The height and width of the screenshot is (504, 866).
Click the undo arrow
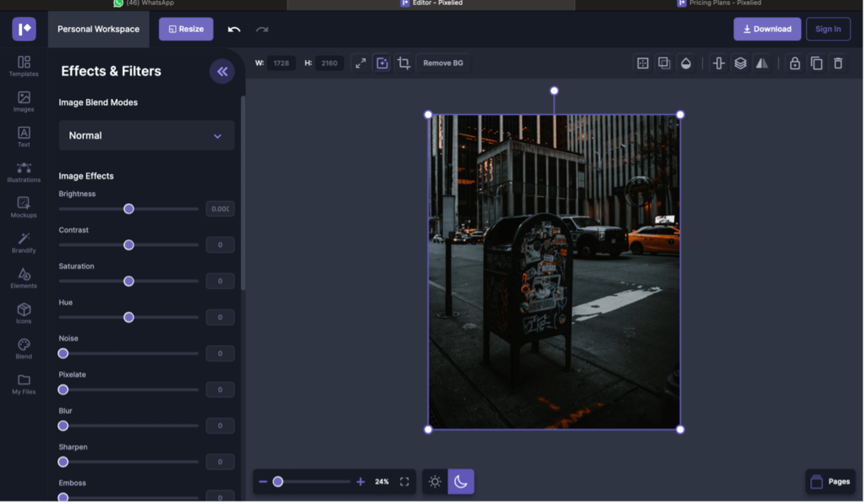tap(234, 30)
